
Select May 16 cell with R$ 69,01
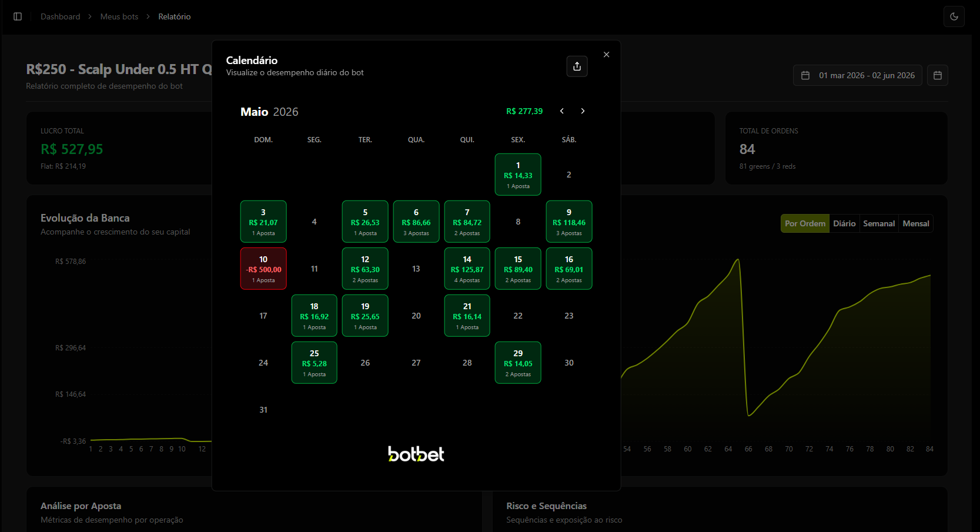click(569, 269)
